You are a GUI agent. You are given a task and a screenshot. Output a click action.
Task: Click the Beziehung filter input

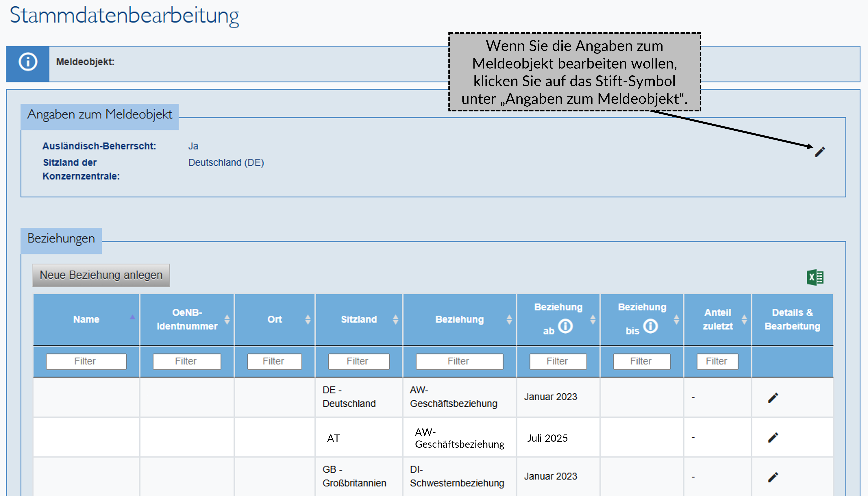tap(459, 361)
